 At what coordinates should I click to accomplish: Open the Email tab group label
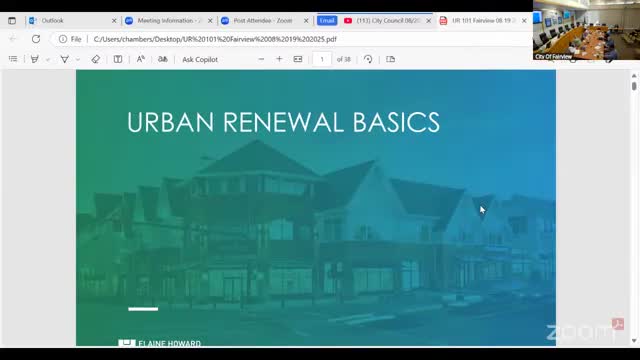coord(327,20)
